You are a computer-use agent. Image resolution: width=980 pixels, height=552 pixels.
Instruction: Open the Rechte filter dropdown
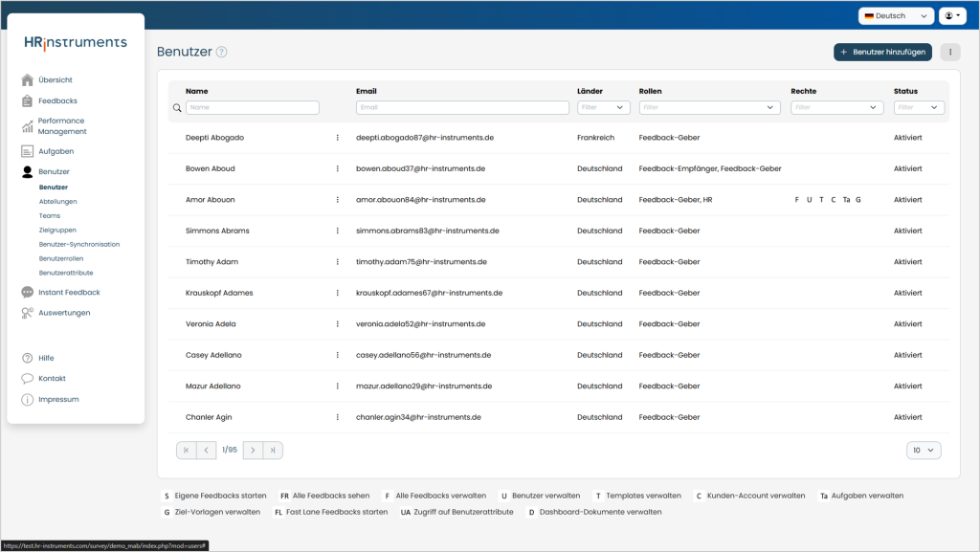click(836, 107)
